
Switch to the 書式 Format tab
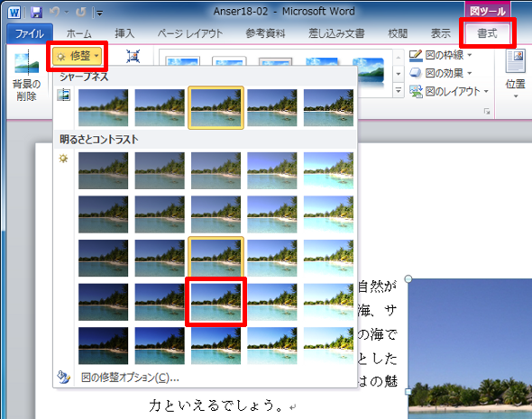(x=487, y=33)
